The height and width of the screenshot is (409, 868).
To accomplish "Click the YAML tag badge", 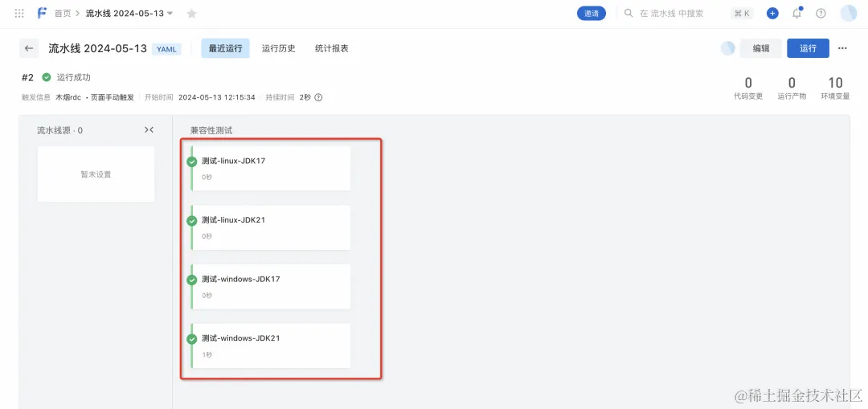I will 166,49.
